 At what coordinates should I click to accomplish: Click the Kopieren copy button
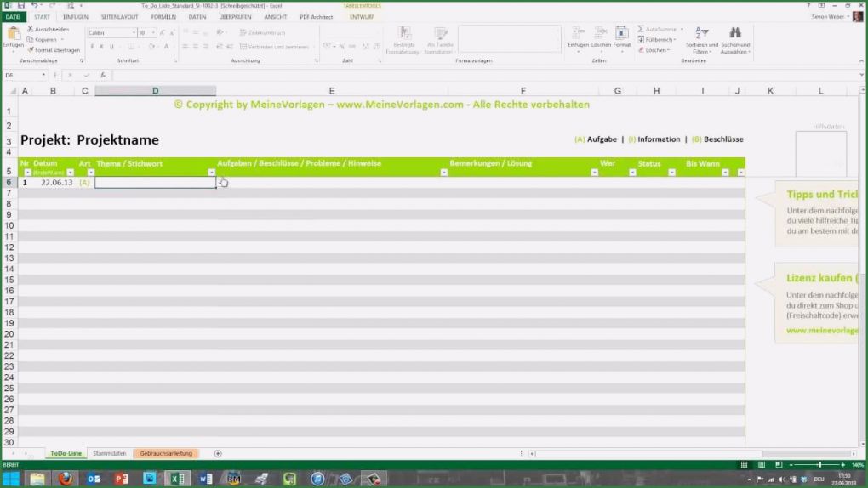pos(42,39)
